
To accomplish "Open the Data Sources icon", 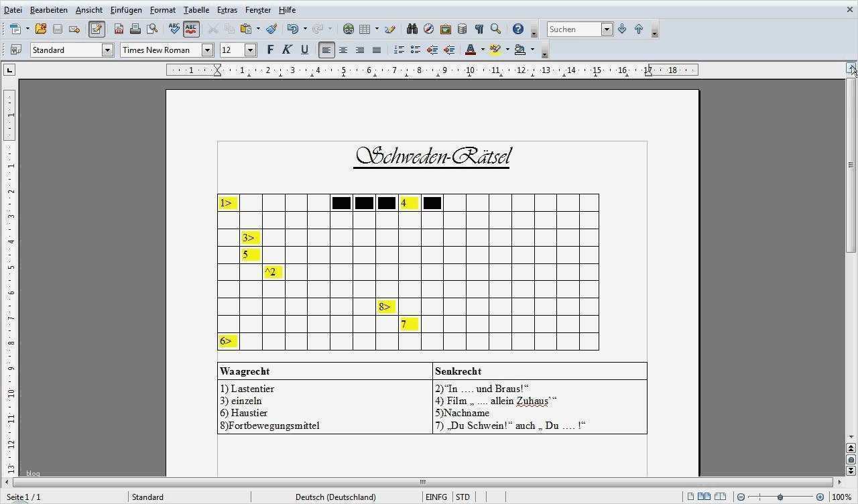I will coord(462,29).
